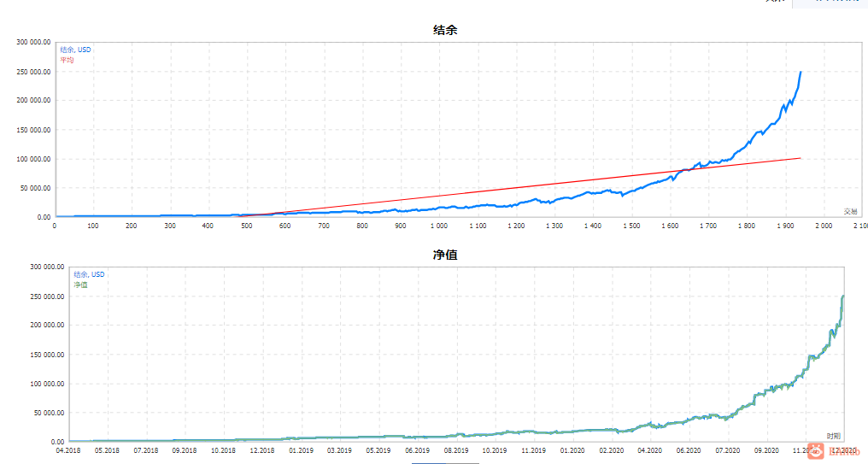
Task: Click the 结余 chart title
Action: pyautogui.click(x=445, y=30)
